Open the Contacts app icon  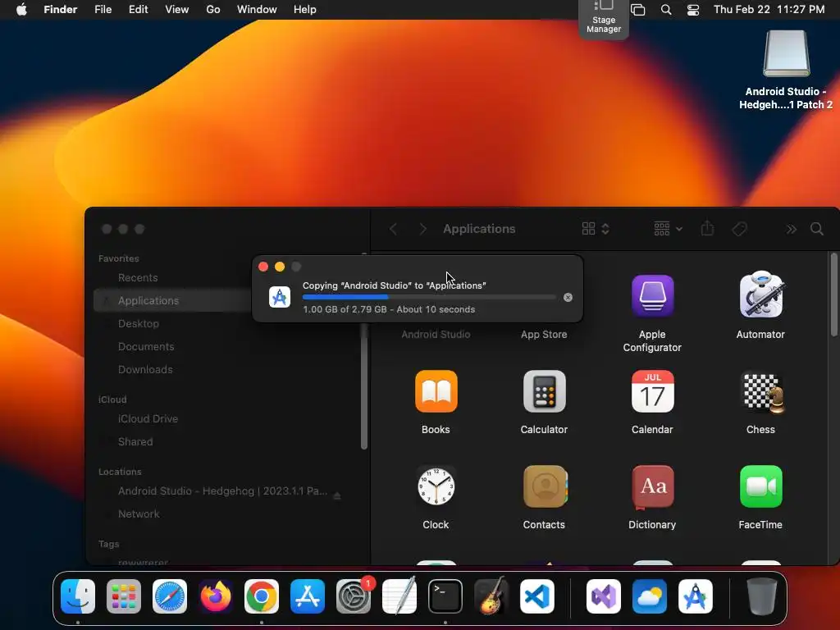tap(545, 486)
